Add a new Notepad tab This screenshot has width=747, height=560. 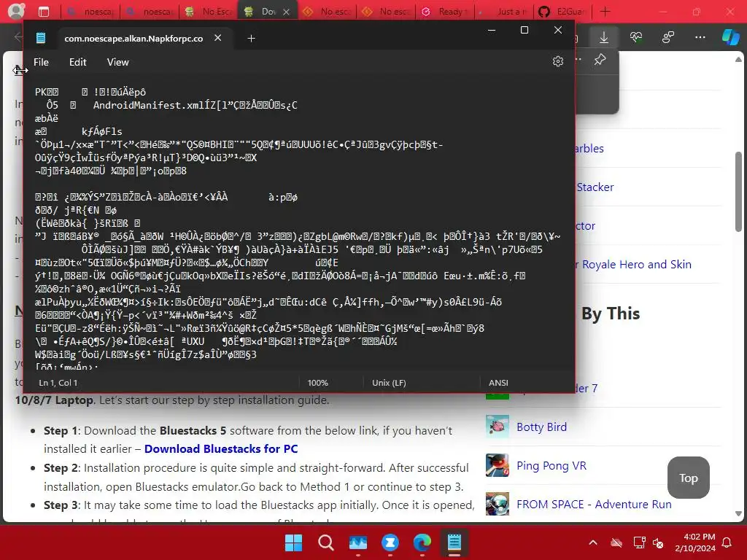(x=251, y=38)
